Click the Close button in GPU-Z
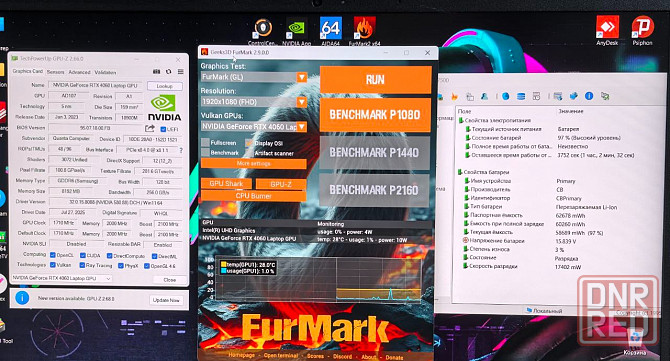This screenshot has height=361, width=670. coord(170,279)
